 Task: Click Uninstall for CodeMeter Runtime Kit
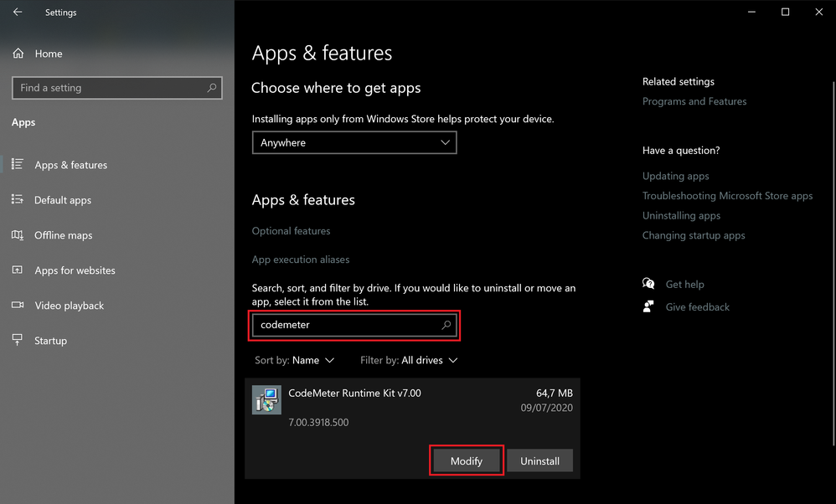point(539,461)
